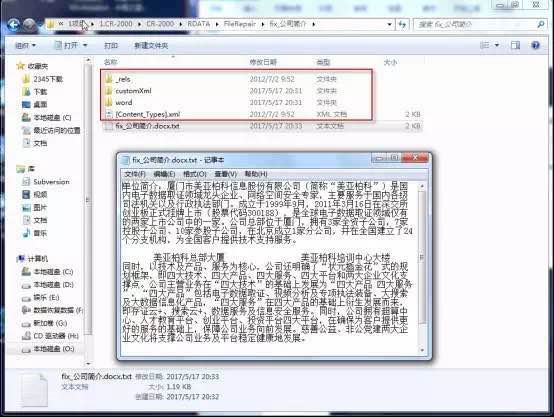The width and height of the screenshot is (554, 417).
Task: Open the 组织 dropdown menu
Action: tap(25, 45)
